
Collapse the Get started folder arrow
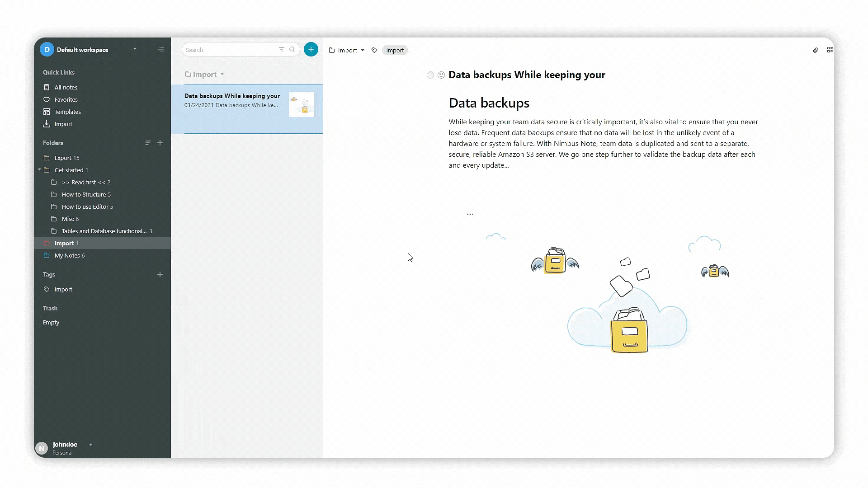point(39,170)
